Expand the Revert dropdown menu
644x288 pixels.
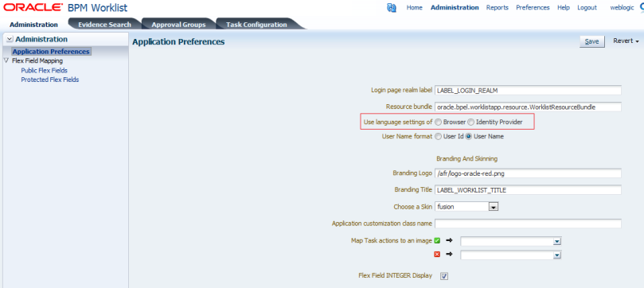tap(626, 41)
